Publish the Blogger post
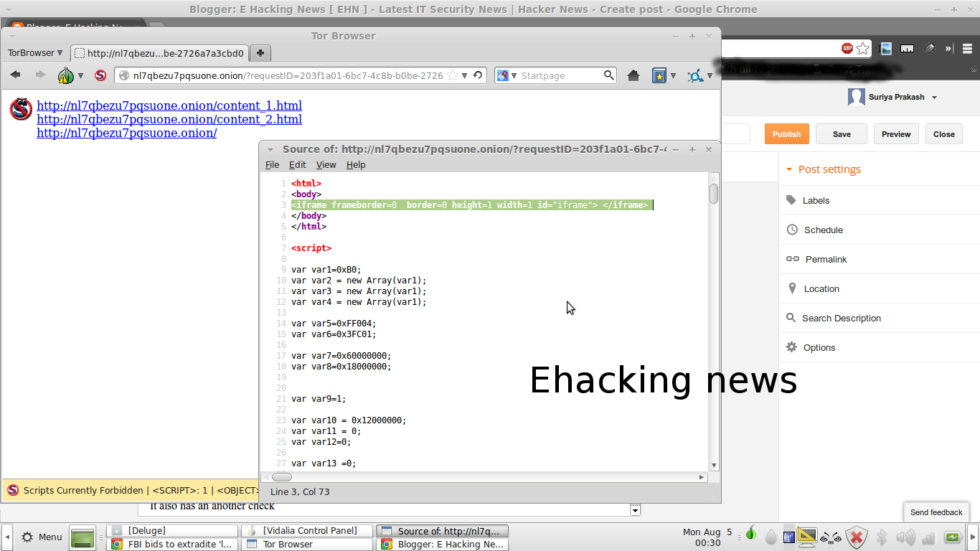 pyautogui.click(x=786, y=134)
